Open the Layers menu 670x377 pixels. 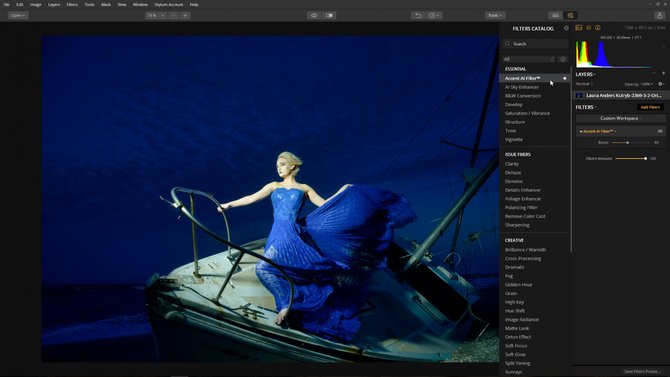(54, 4)
